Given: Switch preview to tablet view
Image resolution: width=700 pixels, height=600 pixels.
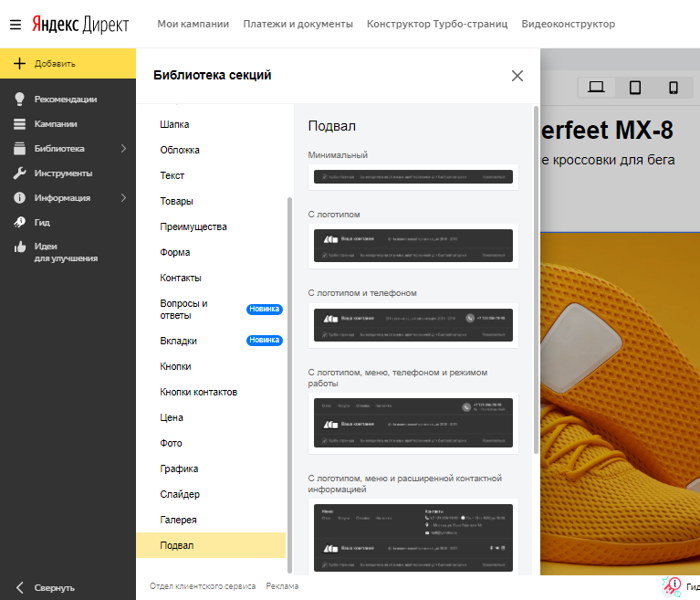Looking at the screenshot, I should pos(635,87).
